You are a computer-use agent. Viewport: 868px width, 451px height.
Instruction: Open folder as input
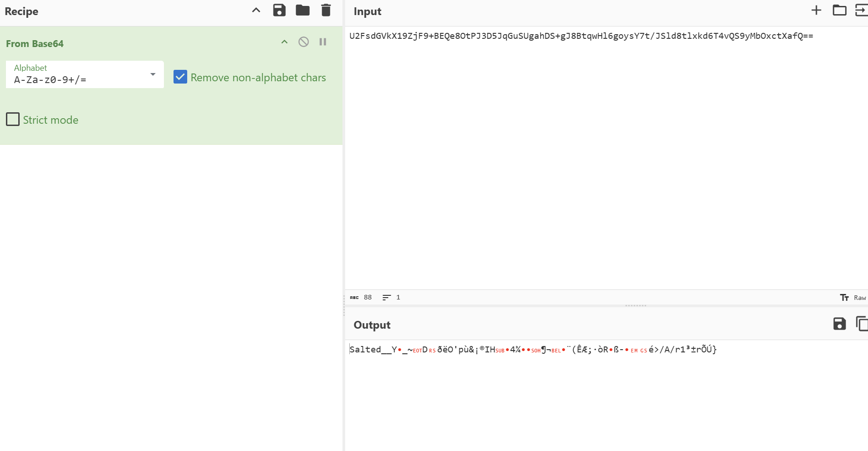(x=839, y=10)
